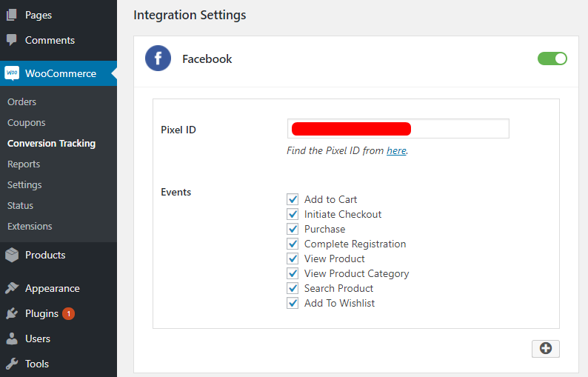Uncheck the Add to Cart event

pyautogui.click(x=293, y=199)
